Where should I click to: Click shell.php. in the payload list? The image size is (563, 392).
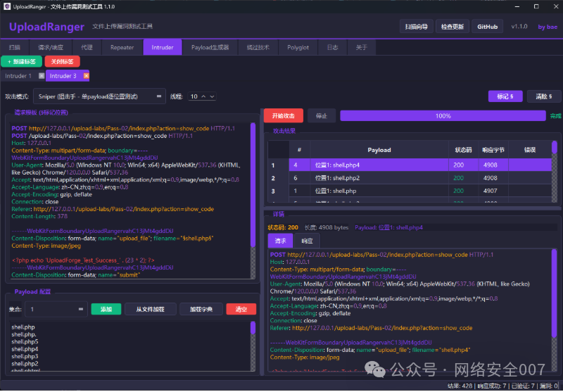pos(24,334)
